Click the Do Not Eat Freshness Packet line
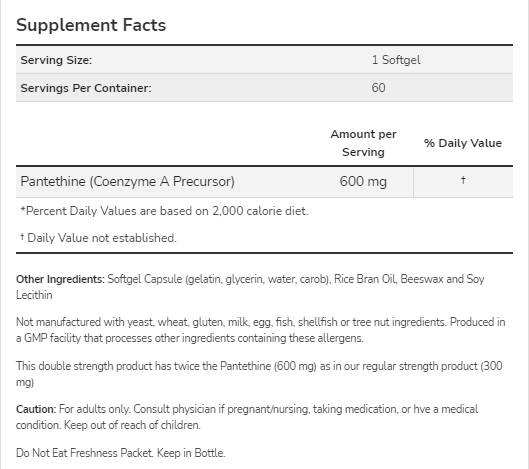 (x=120, y=453)
